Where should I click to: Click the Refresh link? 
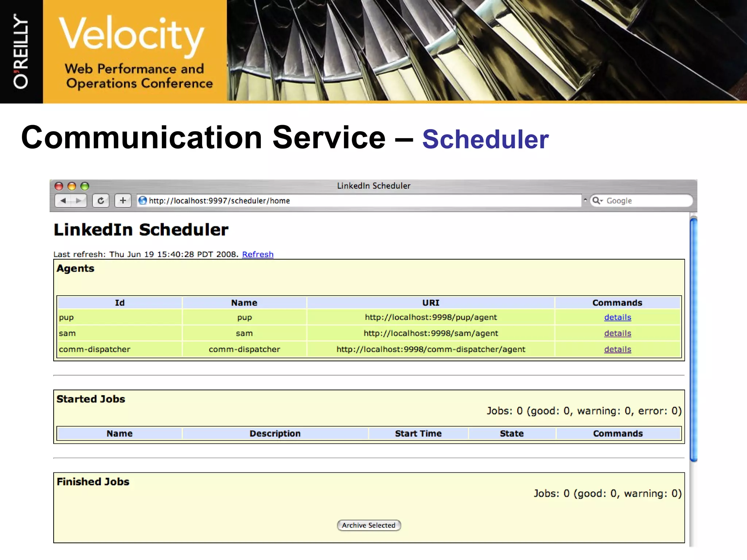click(258, 254)
